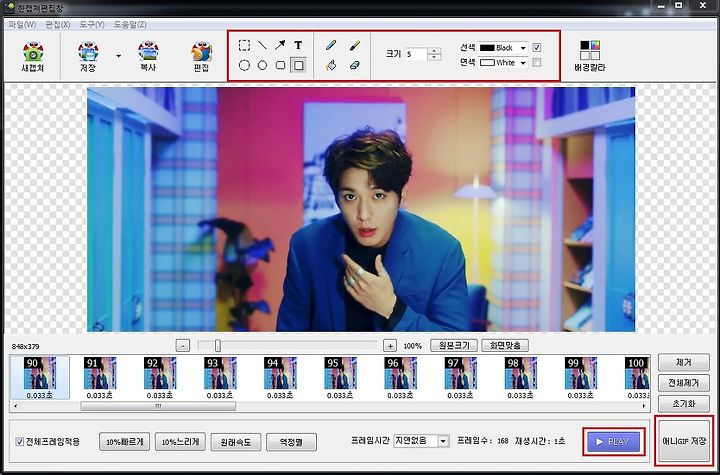Click the 제거 remove frame button
The image size is (720, 475).
[683, 362]
